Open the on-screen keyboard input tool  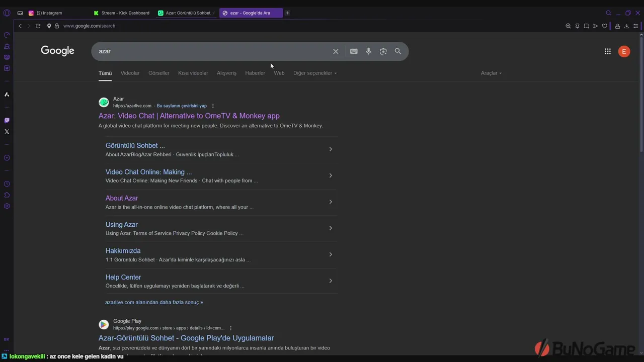pos(354,51)
